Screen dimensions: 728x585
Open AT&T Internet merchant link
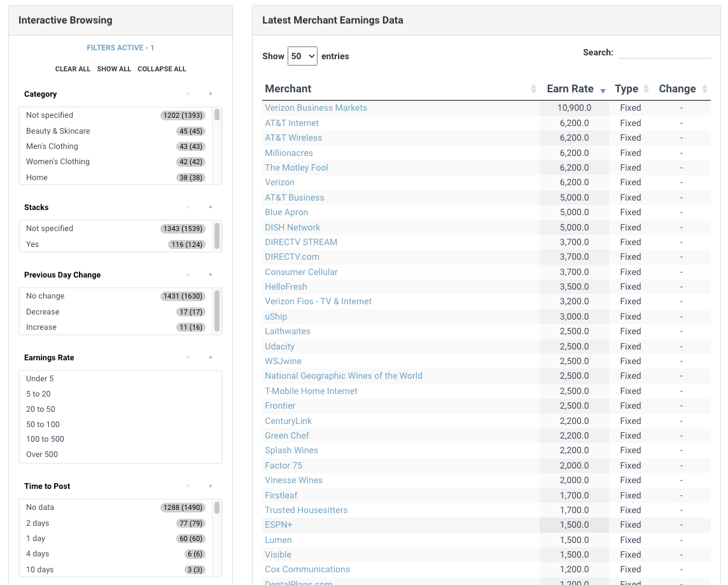click(x=291, y=123)
